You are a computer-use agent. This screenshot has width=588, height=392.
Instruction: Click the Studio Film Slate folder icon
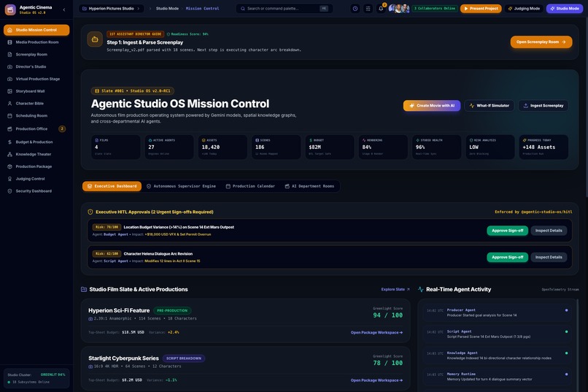84,289
